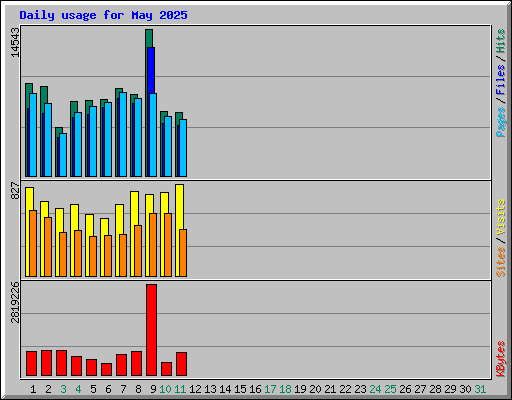Click day 12 on the x-axis
This screenshot has height=400, width=512.
click(x=195, y=389)
